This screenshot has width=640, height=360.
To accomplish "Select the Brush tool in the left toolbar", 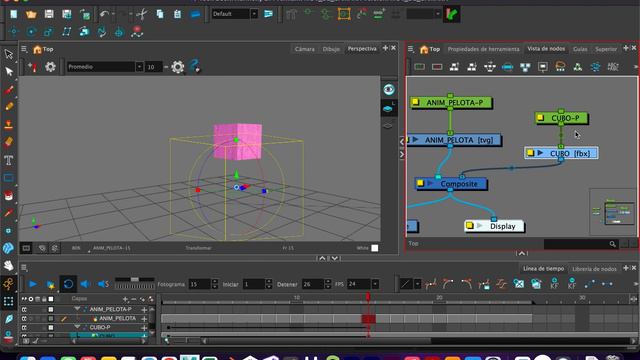I will [x=9, y=89].
